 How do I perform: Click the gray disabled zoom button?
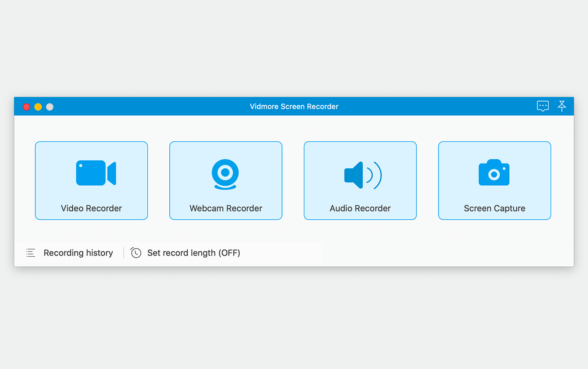[50, 107]
